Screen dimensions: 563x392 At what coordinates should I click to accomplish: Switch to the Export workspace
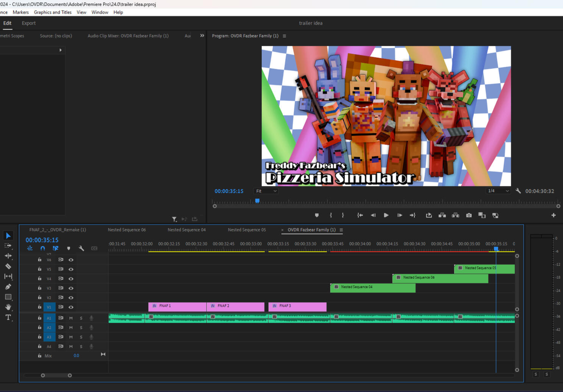point(28,23)
